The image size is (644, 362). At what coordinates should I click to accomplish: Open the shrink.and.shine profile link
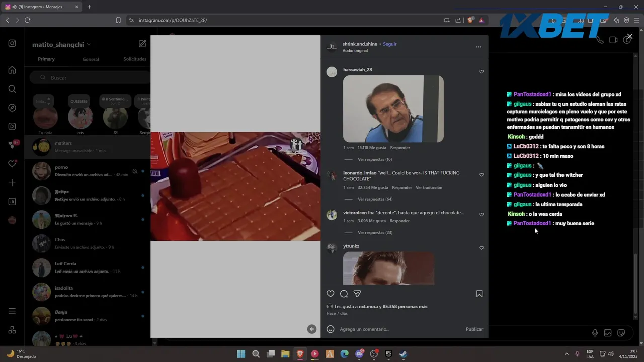[x=360, y=44]
